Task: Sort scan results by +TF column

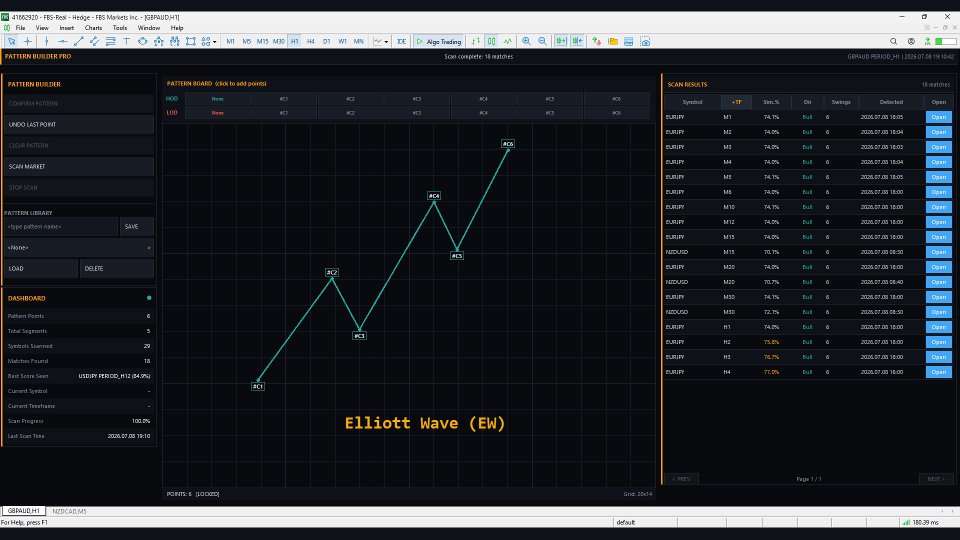Action: point(737,102)
